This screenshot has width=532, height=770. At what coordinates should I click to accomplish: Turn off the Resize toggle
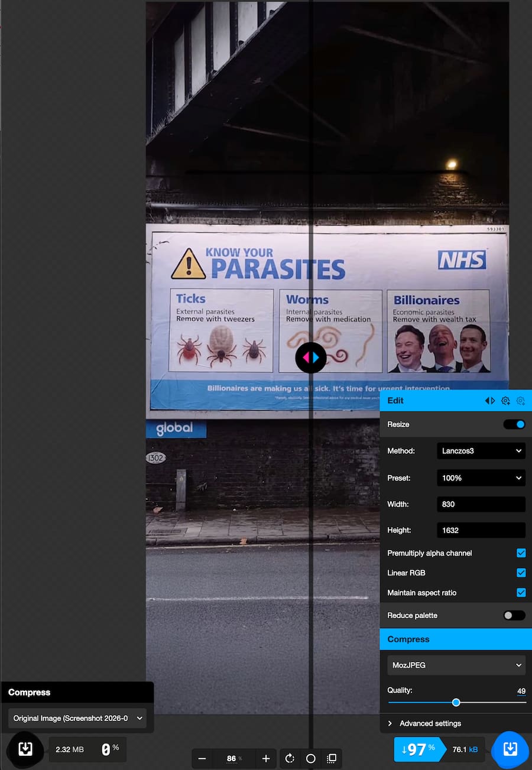tap(514, 424)
